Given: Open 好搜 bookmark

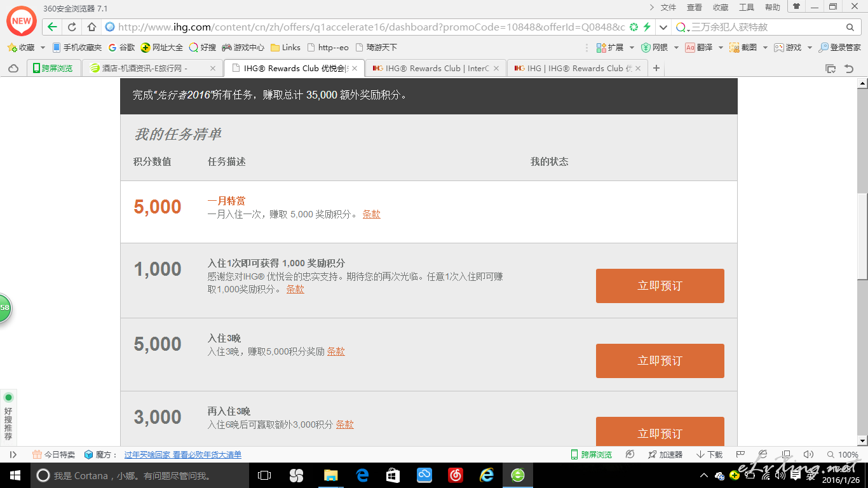Looking at the screenshot, I should pos(203,48).
